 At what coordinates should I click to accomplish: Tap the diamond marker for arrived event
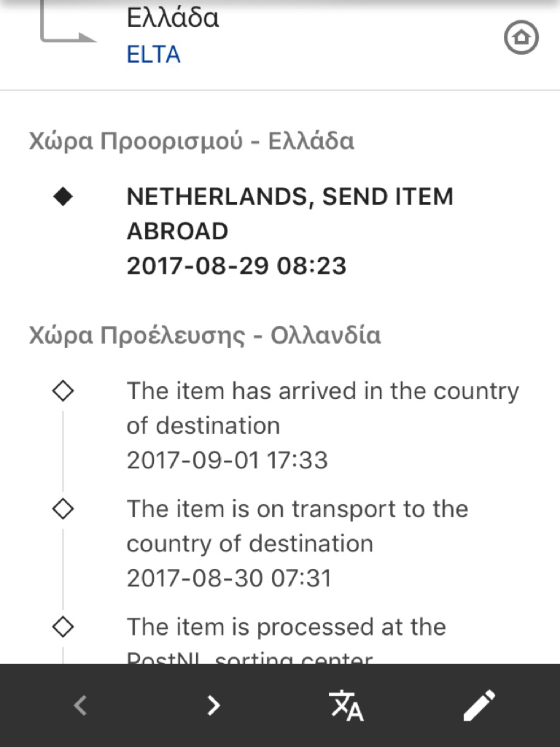click(x=63, y=391)
